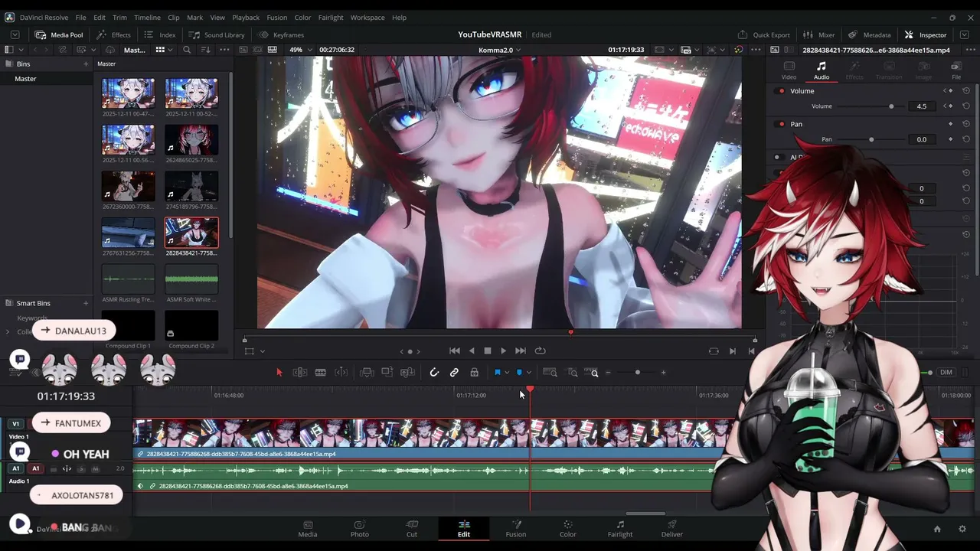Screen dimensions: 980x551
Task: Jump to last frame in viewer
Action: coord(521,350)
